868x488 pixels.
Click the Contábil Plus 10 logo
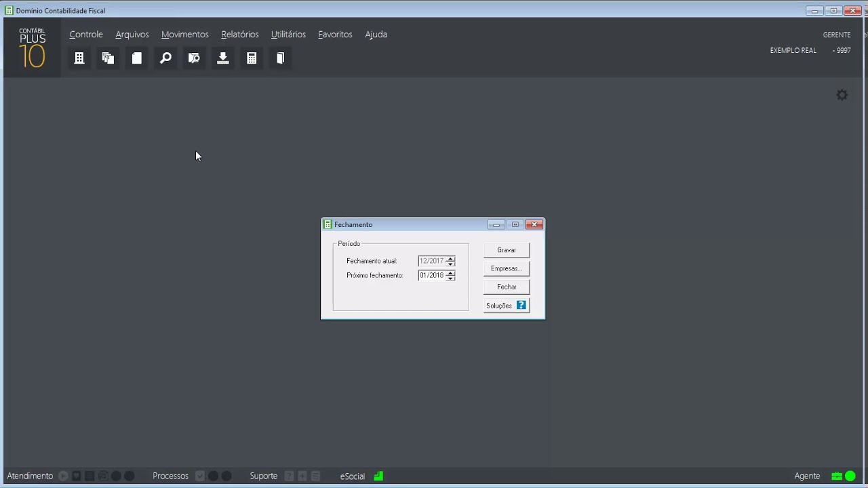click(33, 47)
